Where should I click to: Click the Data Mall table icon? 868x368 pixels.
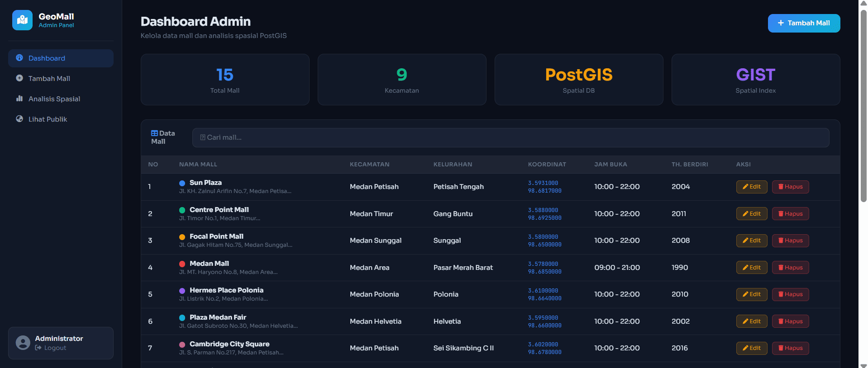click(x=154, y=133)
